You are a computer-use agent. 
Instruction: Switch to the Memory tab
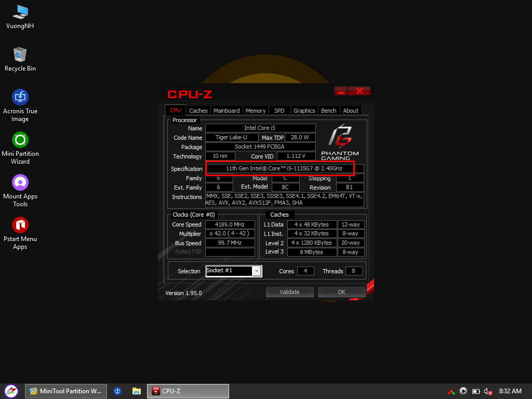tap(256, 111)
